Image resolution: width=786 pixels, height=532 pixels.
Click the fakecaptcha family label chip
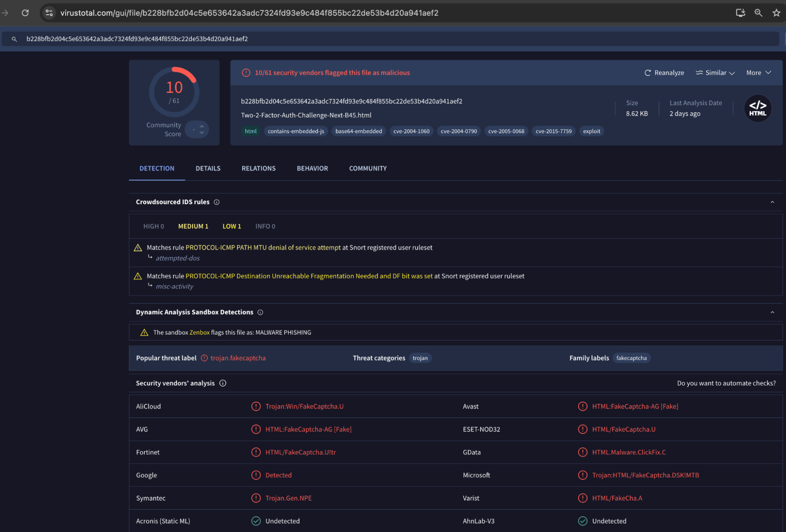tap(631, 358)
